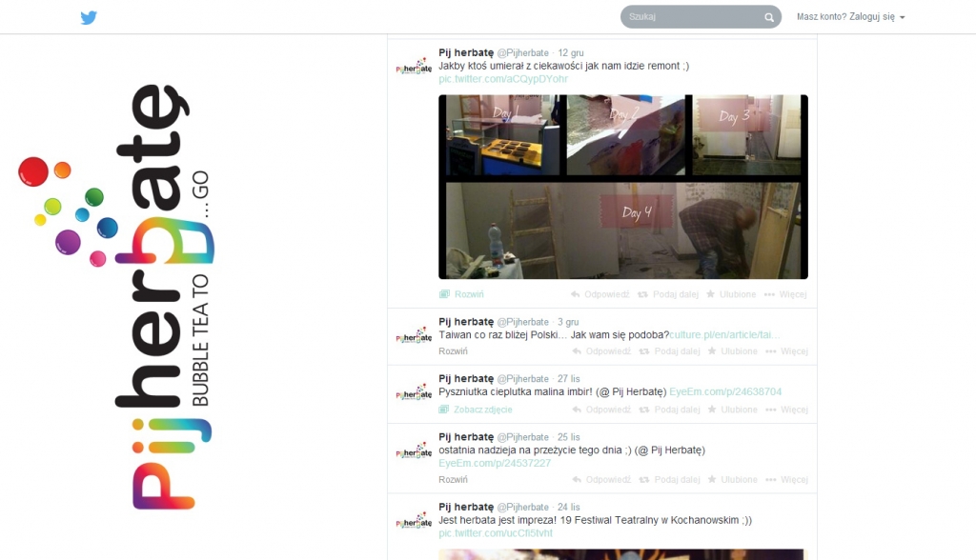Retweet the 27 lis malina imbir tweet
The height and width of the screenshot is (560, 976).
668,410
